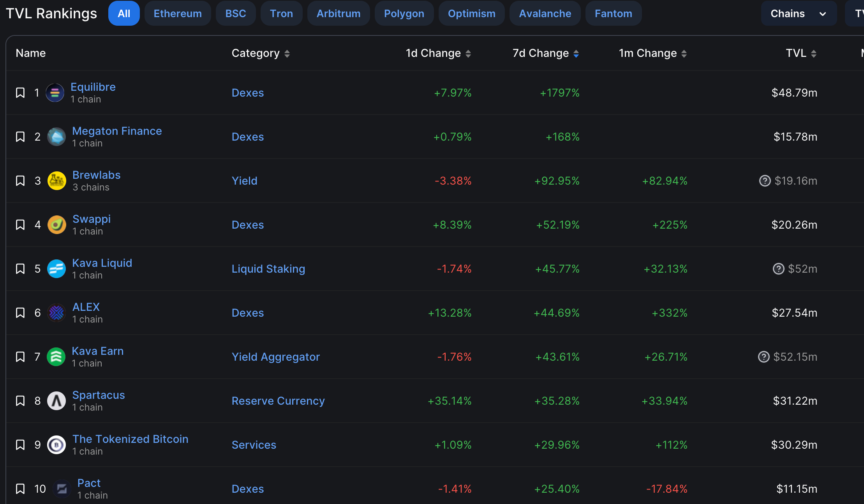Click the Swappi avocado logo icon

[x=56, y=225]
